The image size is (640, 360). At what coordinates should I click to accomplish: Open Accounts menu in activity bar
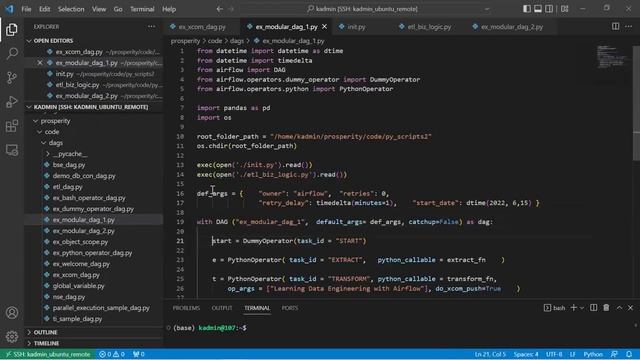pyautogui.click(x=12, y=313)
